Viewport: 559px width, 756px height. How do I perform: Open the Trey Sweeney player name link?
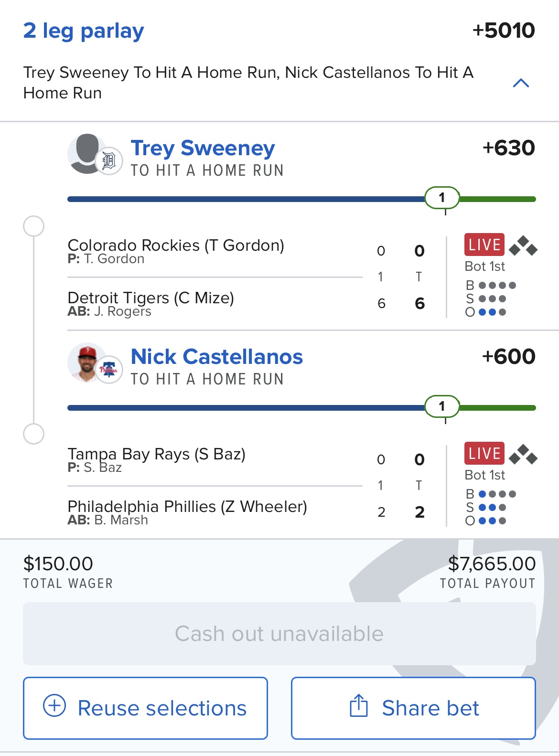[203, 148]
